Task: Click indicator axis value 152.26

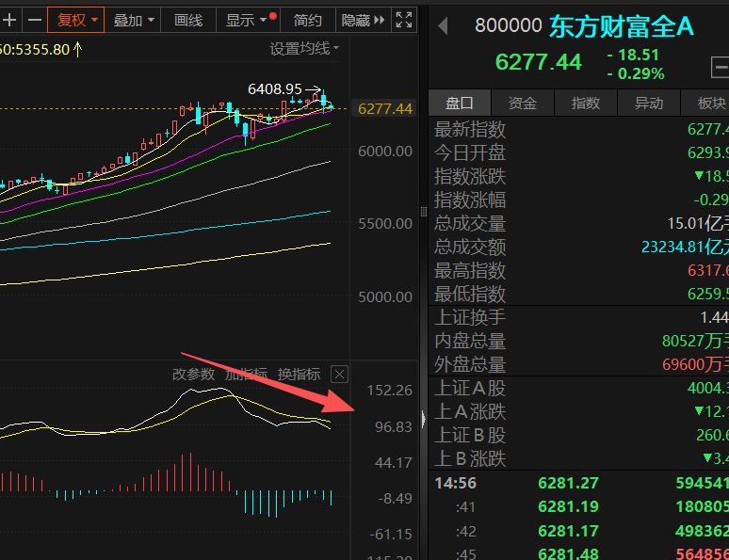Action: coord(389,391)
